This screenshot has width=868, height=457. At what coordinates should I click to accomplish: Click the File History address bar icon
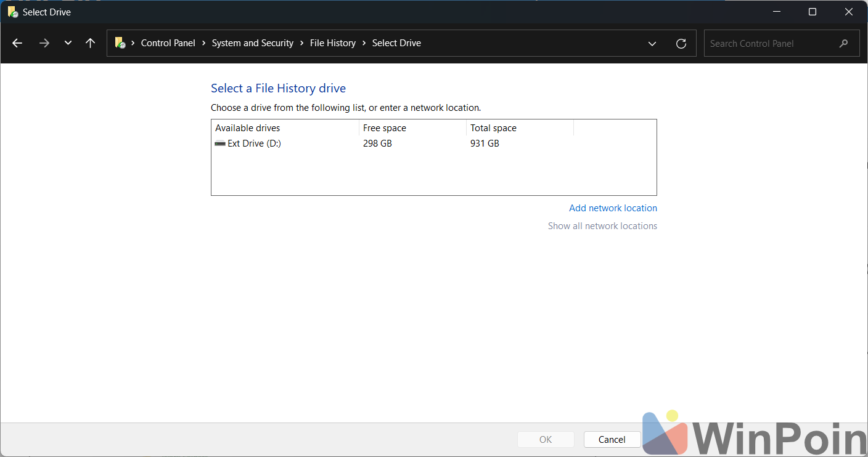click(120, 43)
